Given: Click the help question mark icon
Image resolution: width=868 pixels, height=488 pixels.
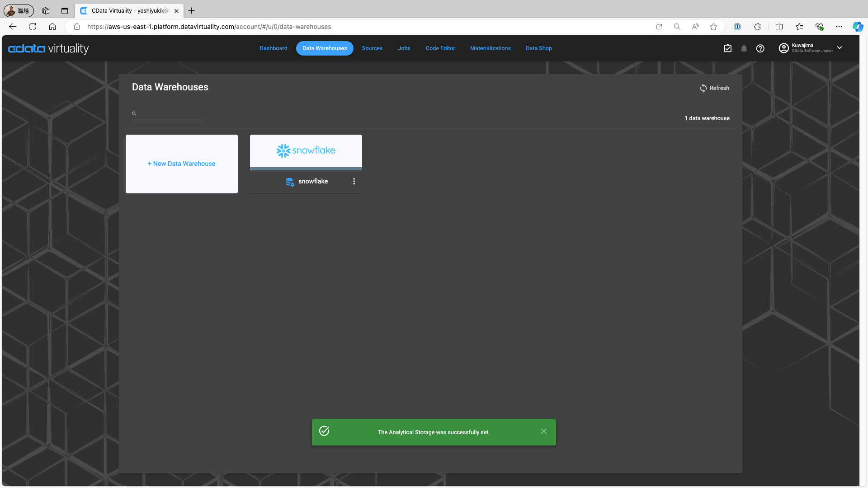Looking at the screenshot, I should tap(760, 49).
